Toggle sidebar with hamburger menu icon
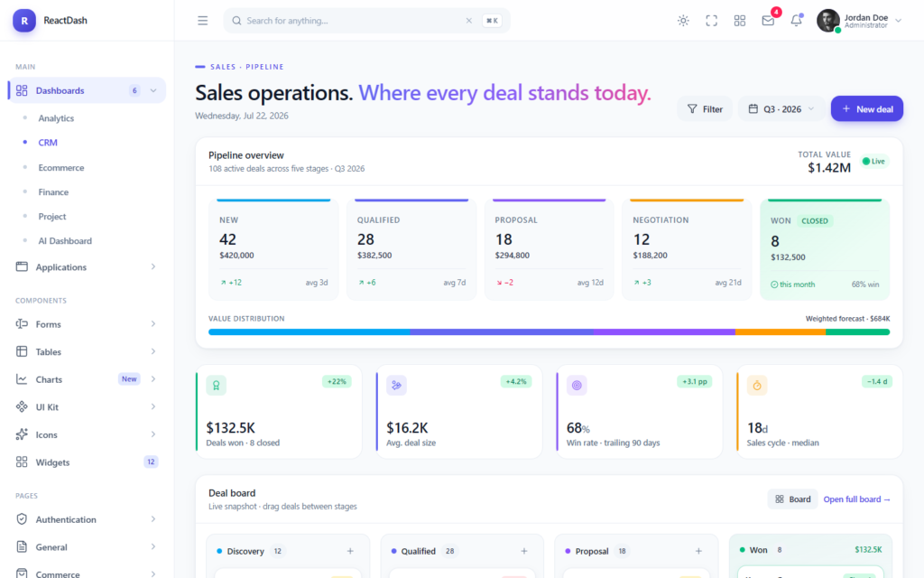Screen dimensions: 924x578 203,21
